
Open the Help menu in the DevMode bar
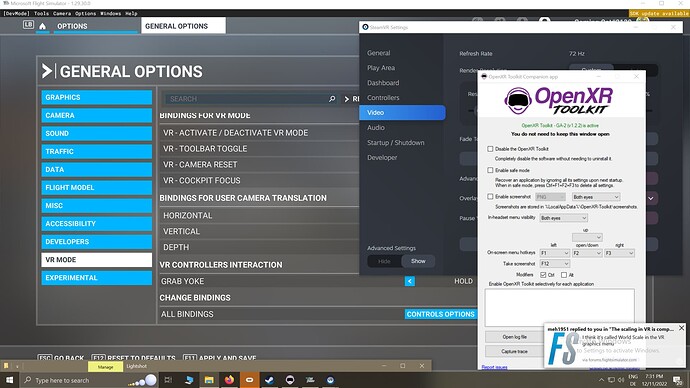pos(131,14)
